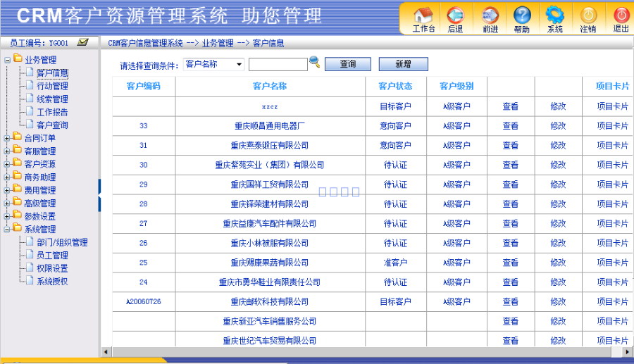Click customer name 重庆紫苑实业（集团）有限公司

(x=270, y=165)
